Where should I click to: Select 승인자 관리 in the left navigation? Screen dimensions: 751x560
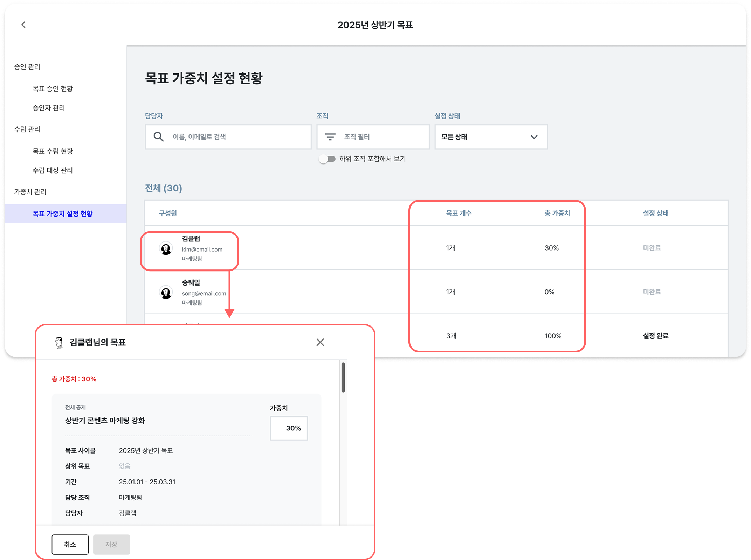tap(48, 108)
